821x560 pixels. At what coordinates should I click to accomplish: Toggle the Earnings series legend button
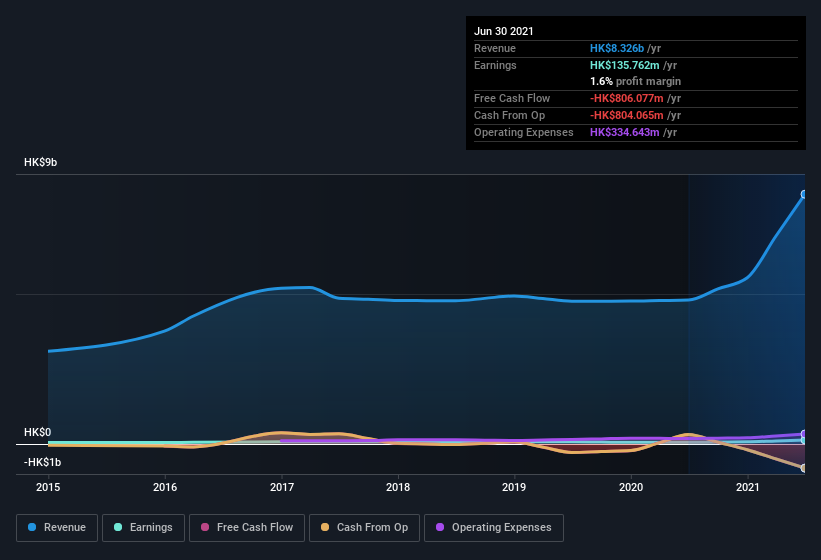pos(143,528)
